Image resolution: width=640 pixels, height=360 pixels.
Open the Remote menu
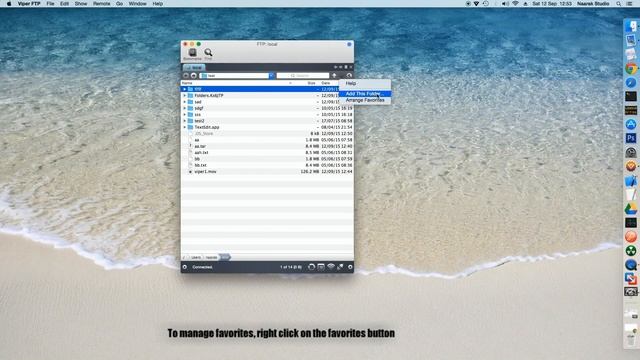tap(101, 4)
